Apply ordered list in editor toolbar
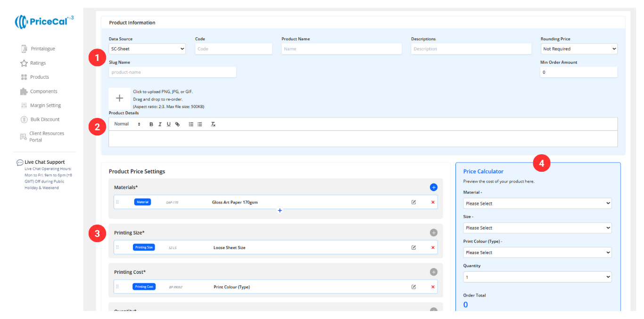Viewport: 644px width, 319px height. point(191,124)
